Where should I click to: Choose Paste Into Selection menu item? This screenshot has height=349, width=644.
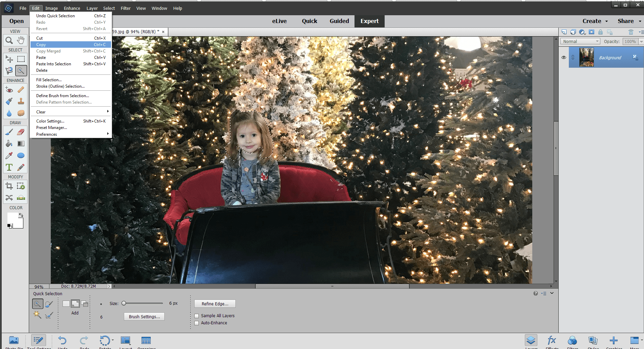tap(71, 64)
